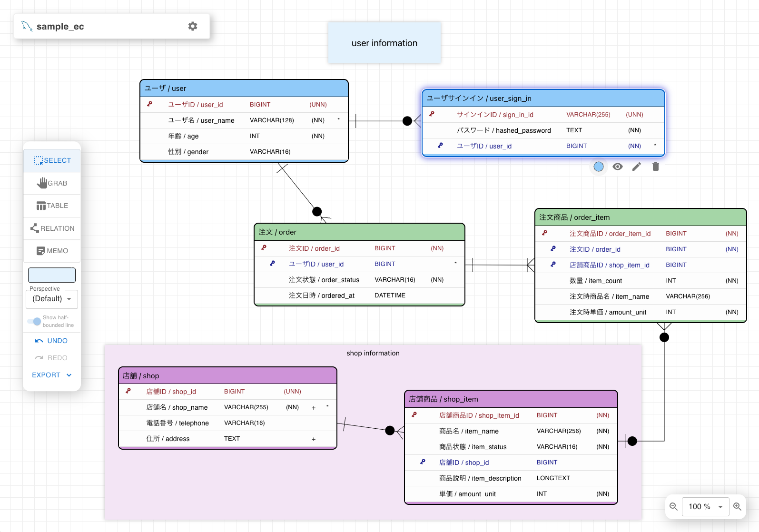Click the UNDO button

52,341
